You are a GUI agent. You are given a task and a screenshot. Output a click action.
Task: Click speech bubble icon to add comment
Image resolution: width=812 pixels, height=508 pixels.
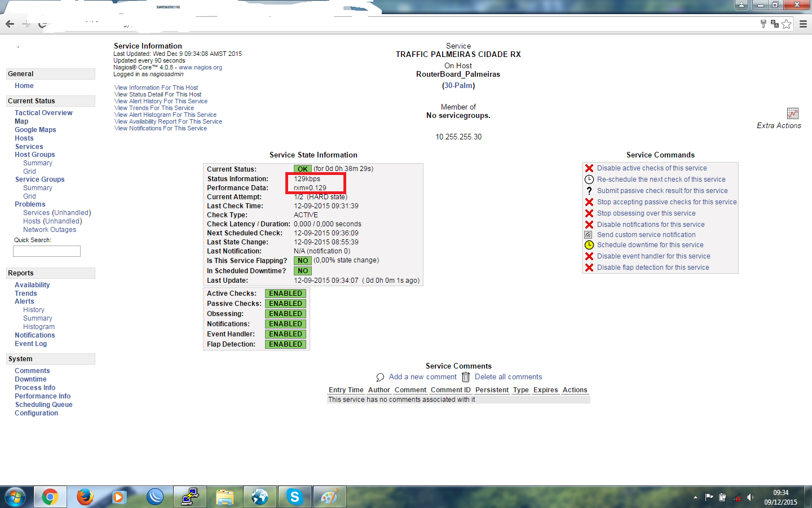pos(380,377)
